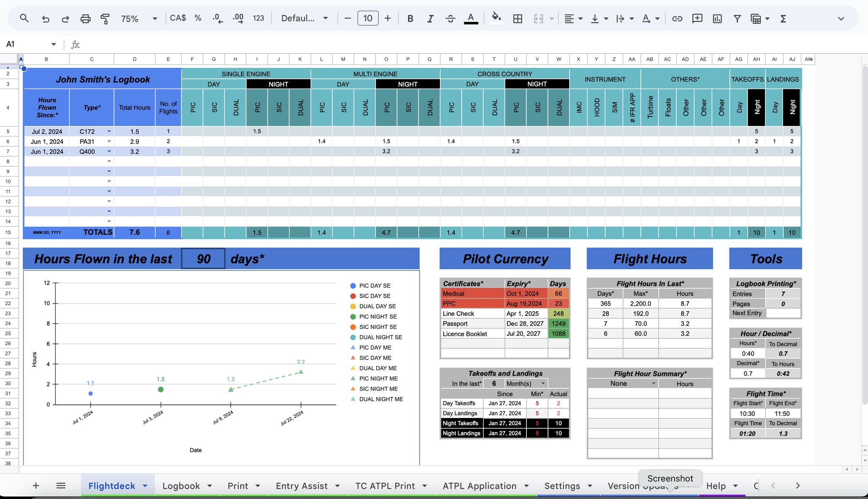
Task: Switch to the Print tab
Action: [x=238, y=486]
